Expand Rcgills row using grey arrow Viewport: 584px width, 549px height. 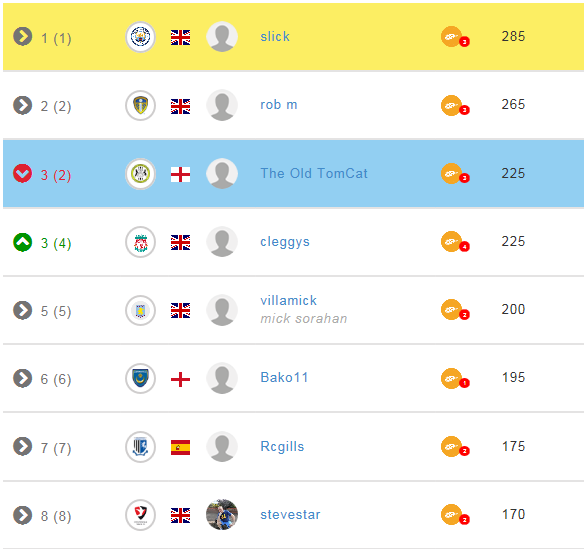point(23,447)
